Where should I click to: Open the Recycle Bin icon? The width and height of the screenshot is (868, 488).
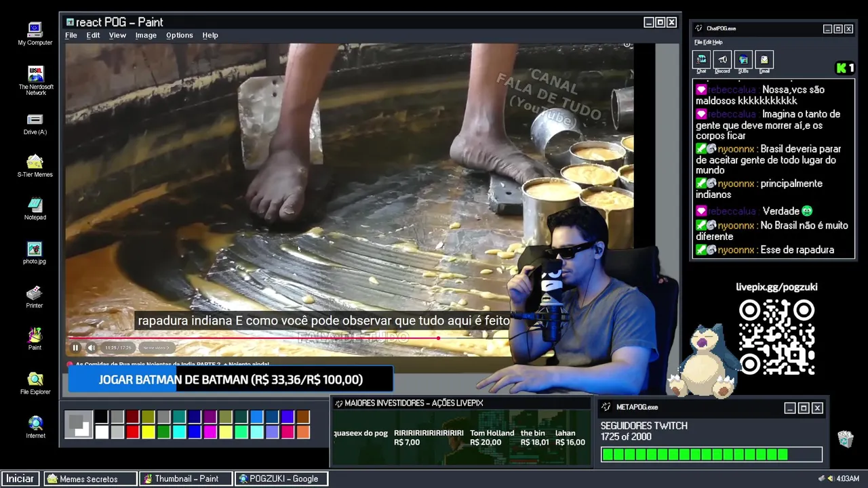(845, 439)
